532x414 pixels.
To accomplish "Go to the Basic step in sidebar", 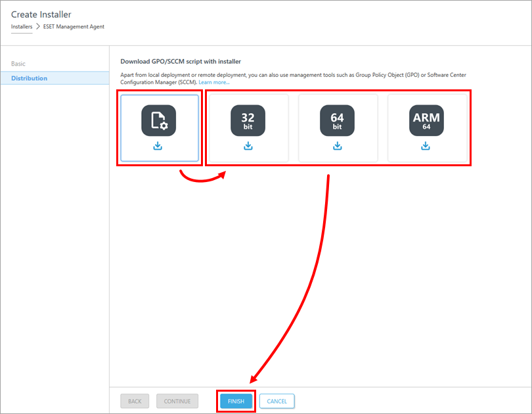I will click(x=18, y=64).
